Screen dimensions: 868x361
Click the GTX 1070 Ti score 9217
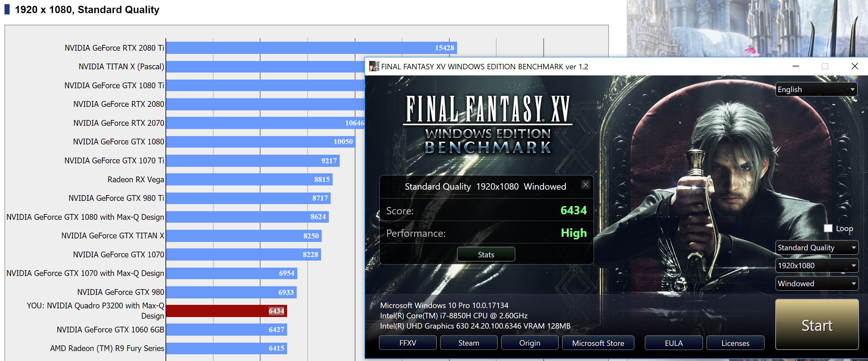tap(329, 161)
